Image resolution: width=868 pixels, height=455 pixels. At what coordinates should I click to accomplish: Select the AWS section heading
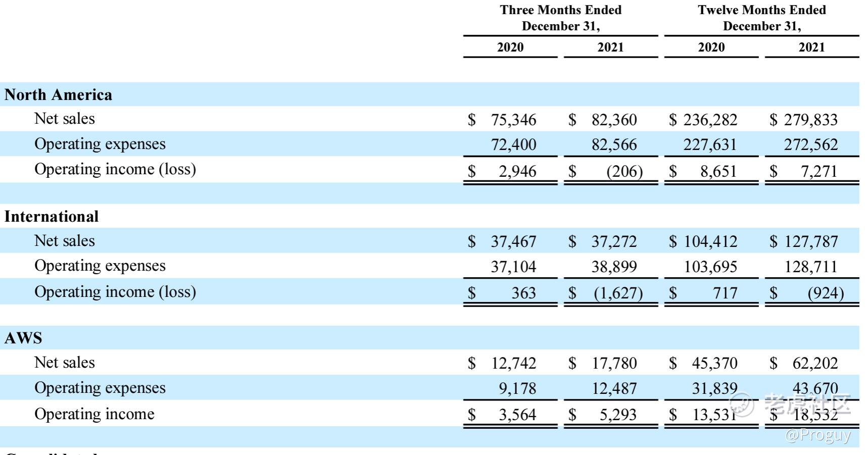point(23,338)
